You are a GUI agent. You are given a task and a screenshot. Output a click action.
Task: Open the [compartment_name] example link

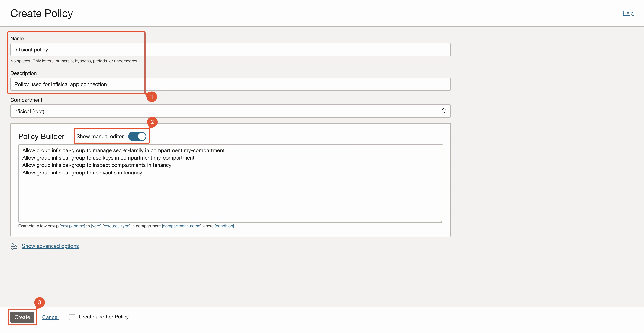coord(182,226)
